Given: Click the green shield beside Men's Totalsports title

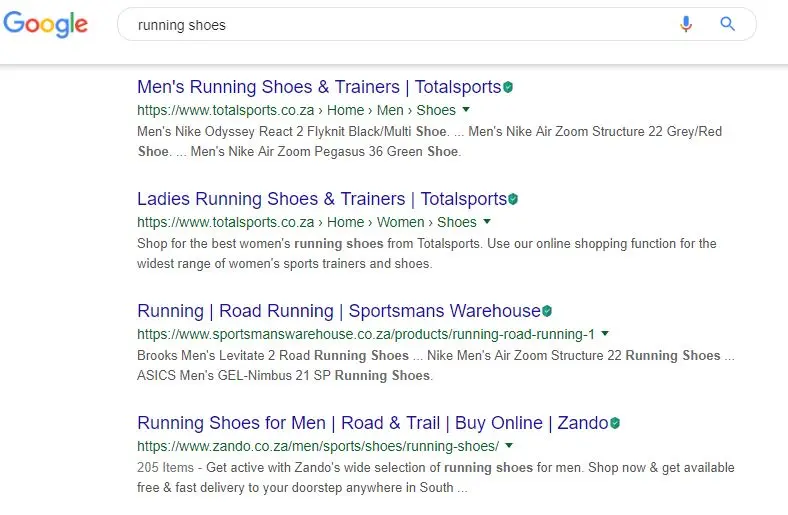Looking at the screenshot, I should 508,88.
